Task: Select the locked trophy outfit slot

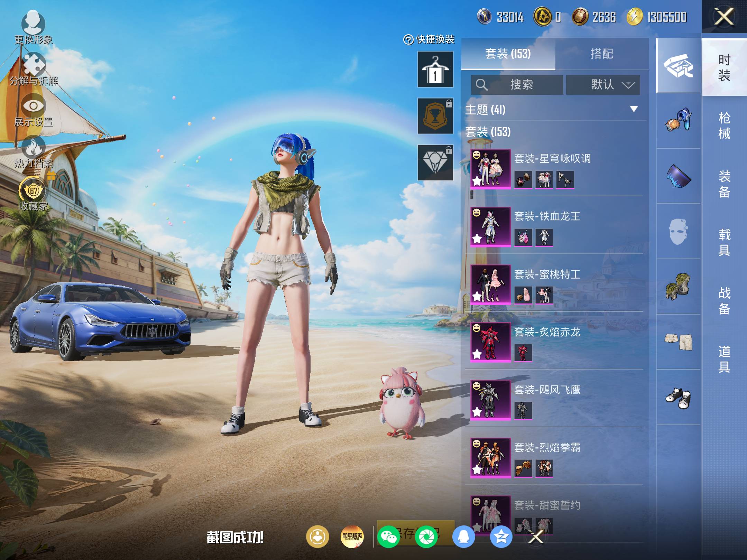Action: [x=435, y=116]
